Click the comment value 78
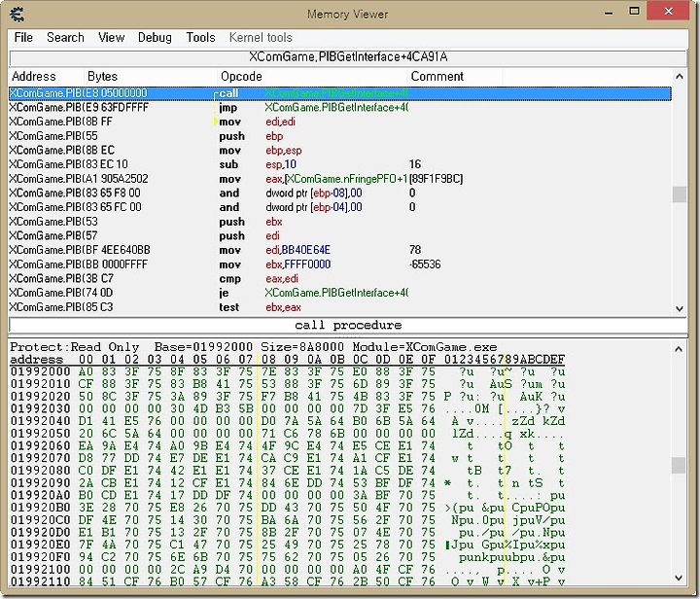Viewport: 700px width, 599px height. pyautogui.click(x=415, y=251)
